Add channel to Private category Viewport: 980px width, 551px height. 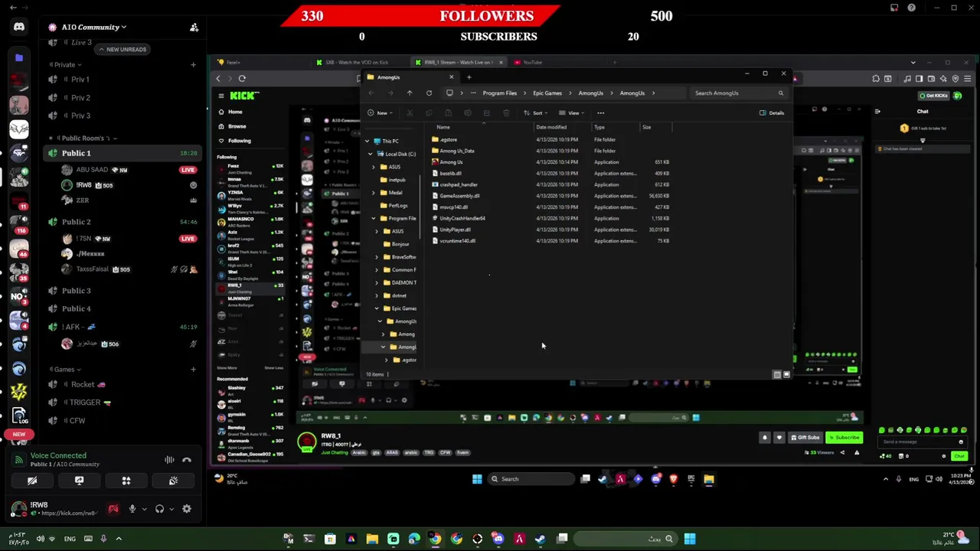click(x=193, y=64)
